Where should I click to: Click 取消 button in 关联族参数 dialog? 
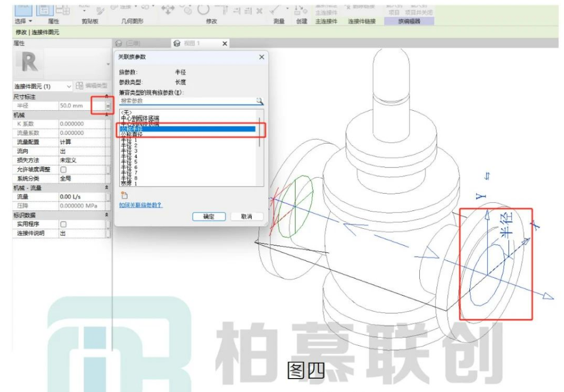tap(247, 217)
